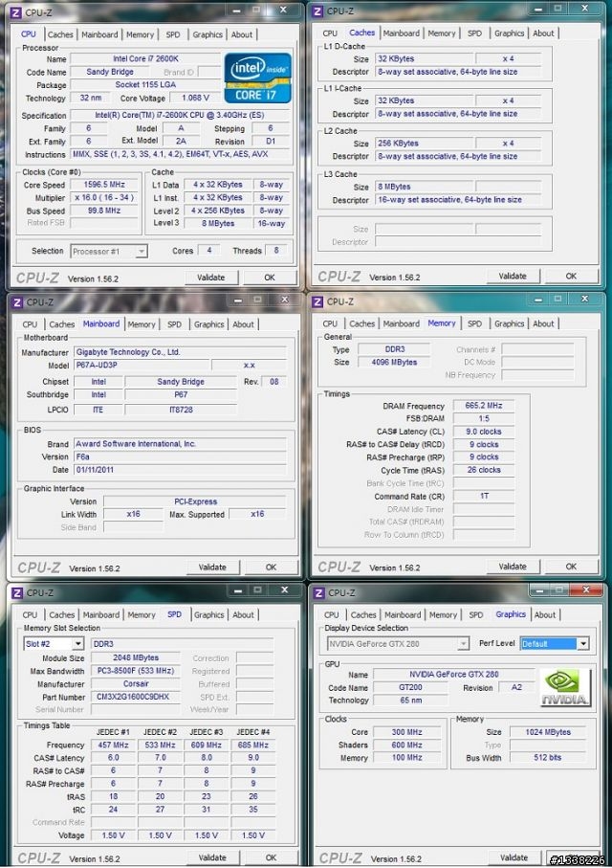The width and height of the screenshot is (612, 868).
Task: Click the CPU-Z title icon of Caches window
Action: pyautogui.click(x=317, y=11)
